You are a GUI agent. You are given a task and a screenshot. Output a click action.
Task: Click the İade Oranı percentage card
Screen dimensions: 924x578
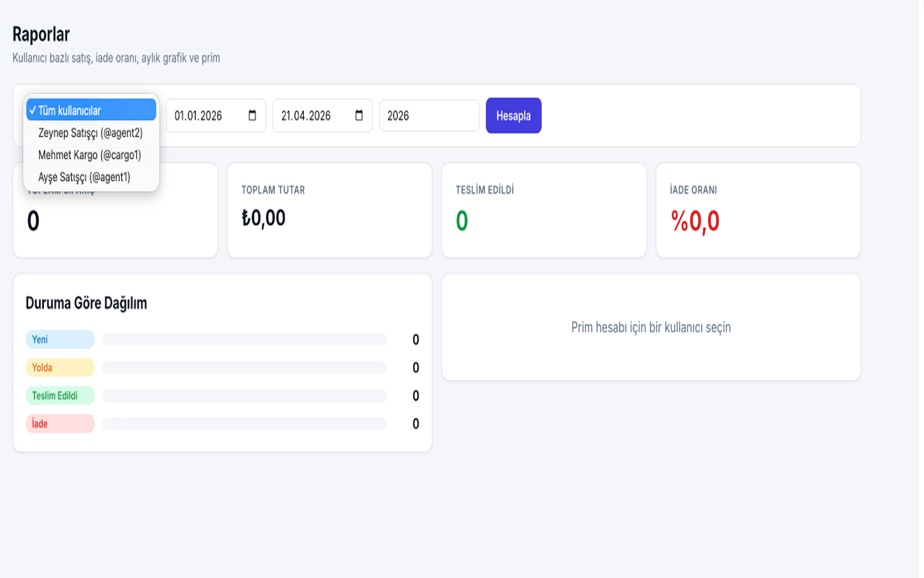(x=758, y=210)
